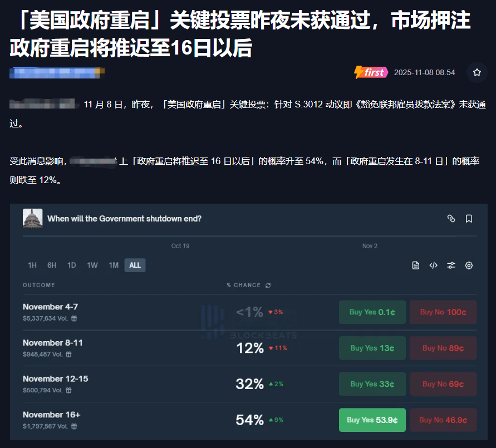Buy No 100¢ for November 4-7
The height and width of the screenshot is (448, 496).
443,312
